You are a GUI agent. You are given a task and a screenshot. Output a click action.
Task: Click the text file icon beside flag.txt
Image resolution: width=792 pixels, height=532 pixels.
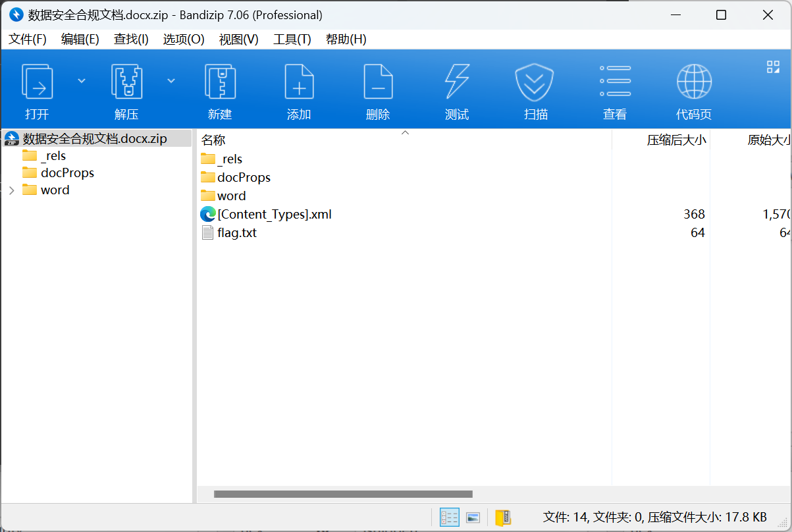pos(208,232)
